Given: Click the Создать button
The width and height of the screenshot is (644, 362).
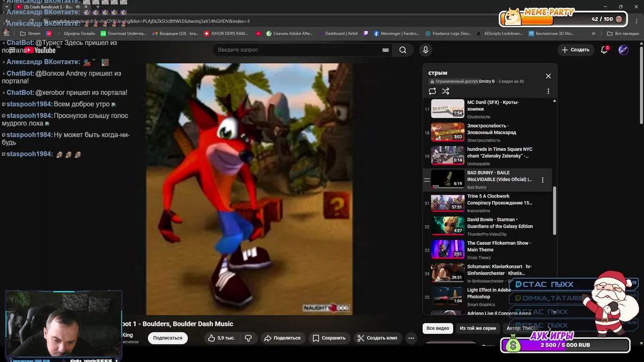Looking at the screenshot, I should pyautogui.click(x=576, y=50).
